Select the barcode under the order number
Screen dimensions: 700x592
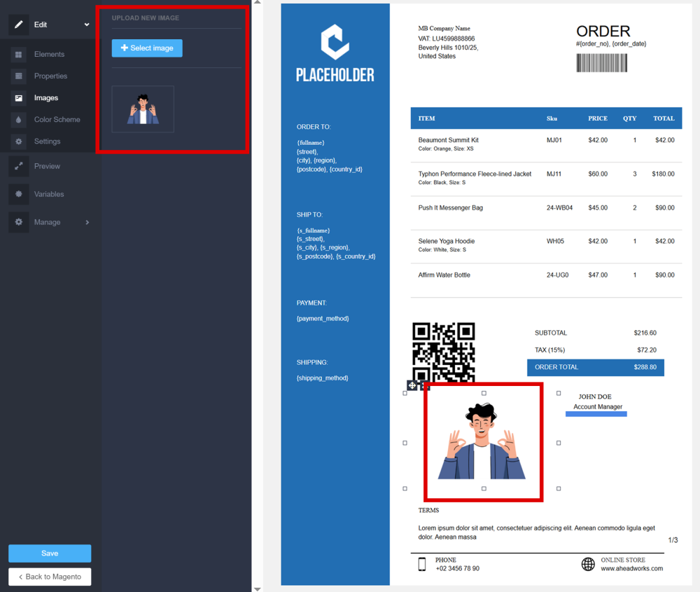[x=601, y=62]
